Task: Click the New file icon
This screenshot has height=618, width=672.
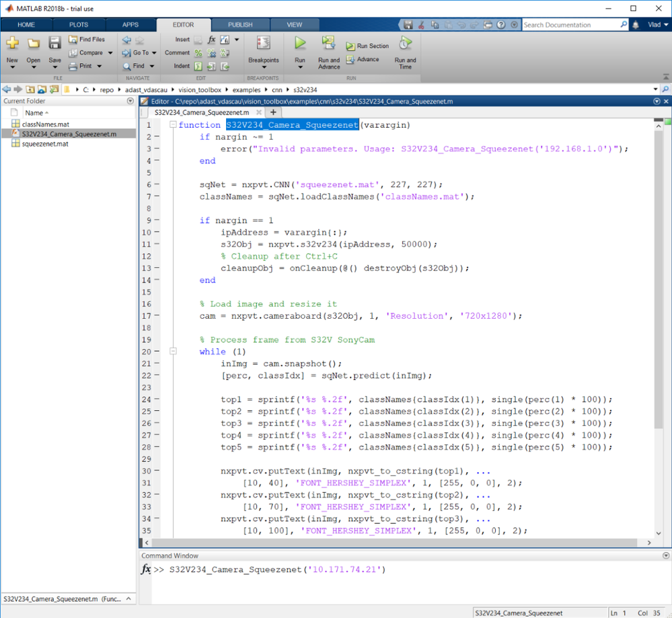Action: (x=12, y=43)
